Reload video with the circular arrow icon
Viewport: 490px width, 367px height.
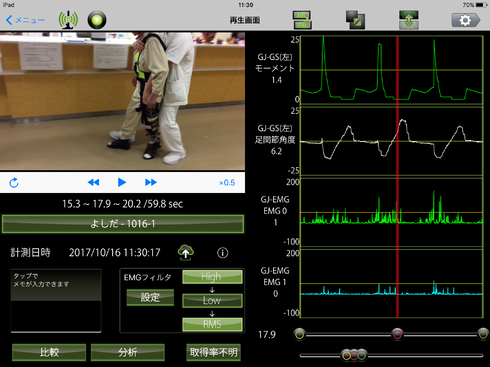[14, 183]
